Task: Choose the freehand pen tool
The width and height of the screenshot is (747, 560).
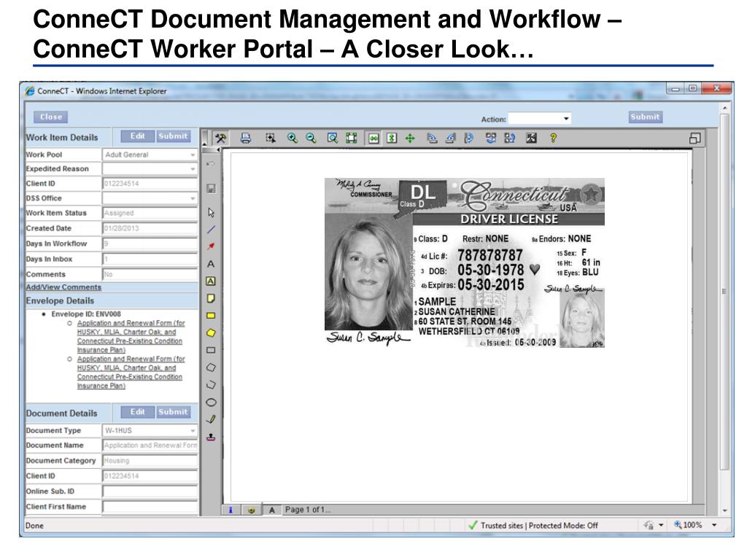Action: [211, 419]
